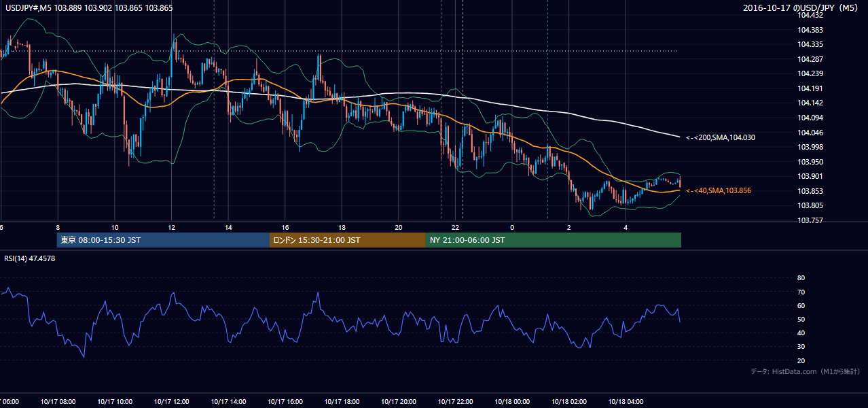Click hour tick 22 under price chart
The image size is (868, 408).
coord(456,227)
